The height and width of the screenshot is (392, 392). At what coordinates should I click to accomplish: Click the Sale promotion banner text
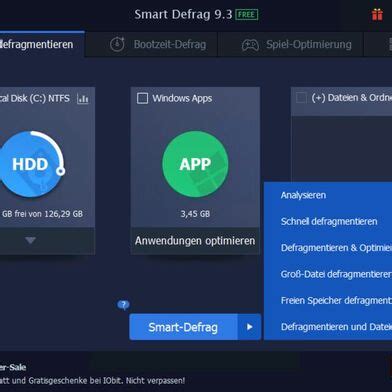(x=13, y=367)
